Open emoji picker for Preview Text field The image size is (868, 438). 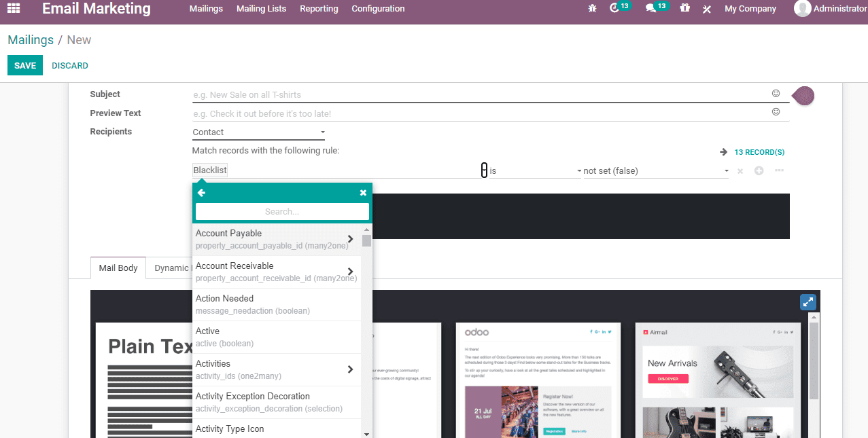point(776,112)
